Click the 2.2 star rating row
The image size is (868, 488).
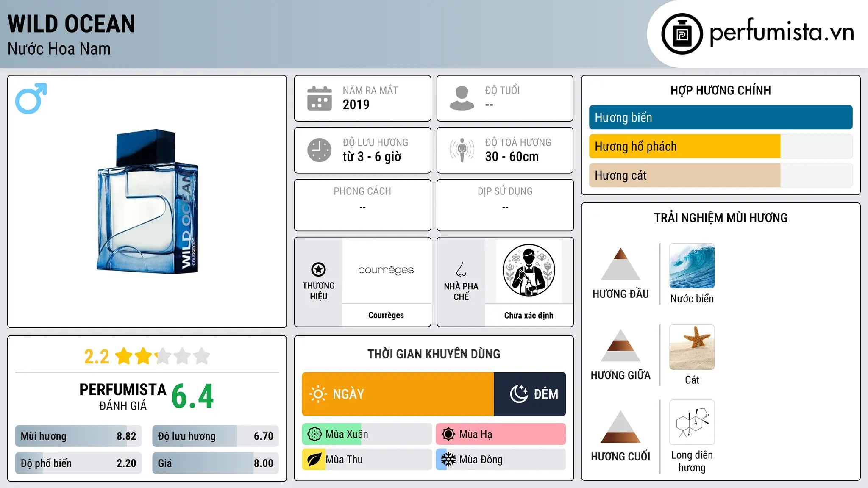147,356
